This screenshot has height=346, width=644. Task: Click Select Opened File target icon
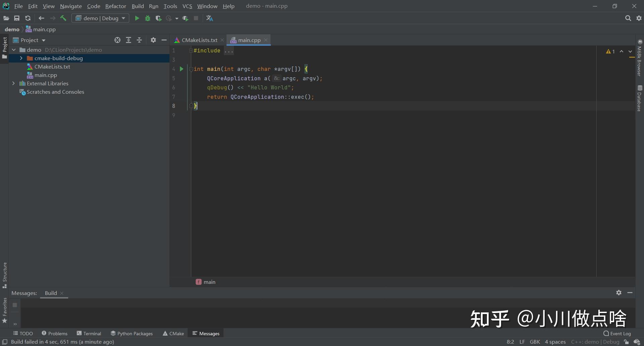click(x=117, y=40)
